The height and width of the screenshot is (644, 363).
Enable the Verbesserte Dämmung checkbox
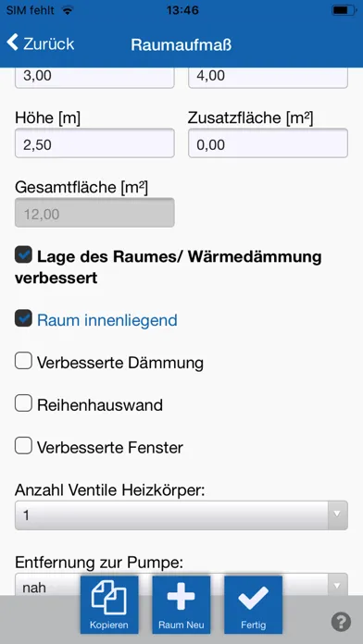23,361
